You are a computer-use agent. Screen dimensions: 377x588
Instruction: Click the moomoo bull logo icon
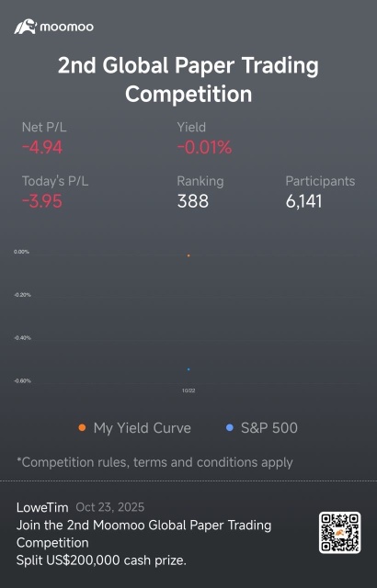pyautogui.click(x=26, y=27)
